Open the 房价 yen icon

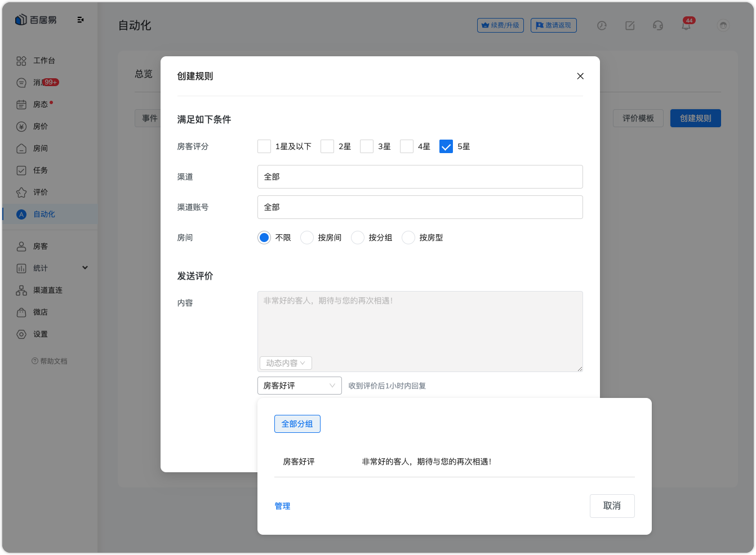coord(21,127)
